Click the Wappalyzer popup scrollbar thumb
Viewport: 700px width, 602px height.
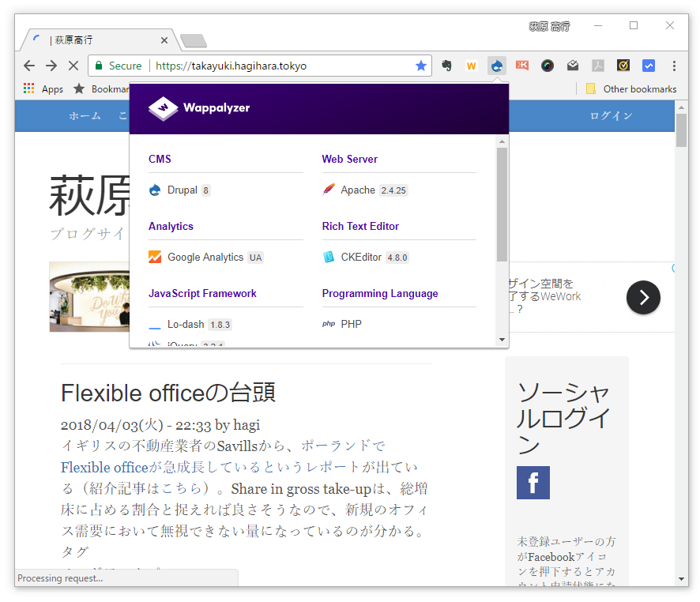point(502,205)
